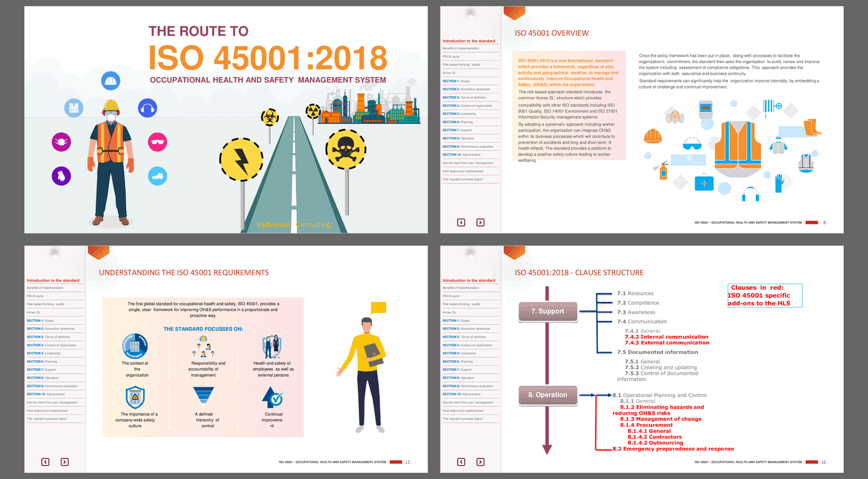Click the company-wide safety culture shield icon
The width and height of the screenshot is (868, 479).
coord(135,398)
